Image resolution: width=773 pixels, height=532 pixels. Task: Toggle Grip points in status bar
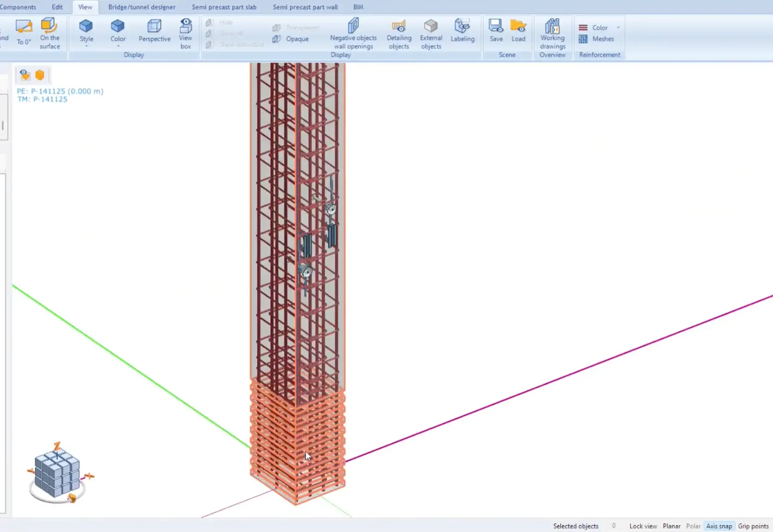point(753,526)
